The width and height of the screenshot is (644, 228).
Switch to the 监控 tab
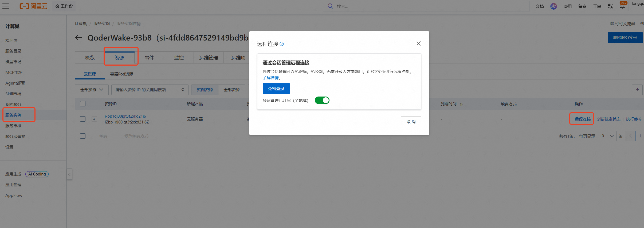tap(179, 58)
